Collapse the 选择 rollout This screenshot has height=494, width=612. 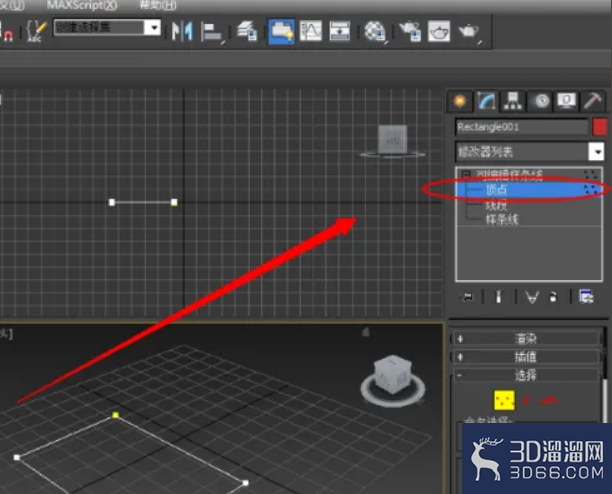[525, 375]
